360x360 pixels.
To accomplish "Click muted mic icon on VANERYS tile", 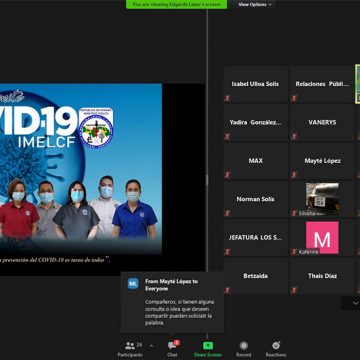I will tap(294, 137).
